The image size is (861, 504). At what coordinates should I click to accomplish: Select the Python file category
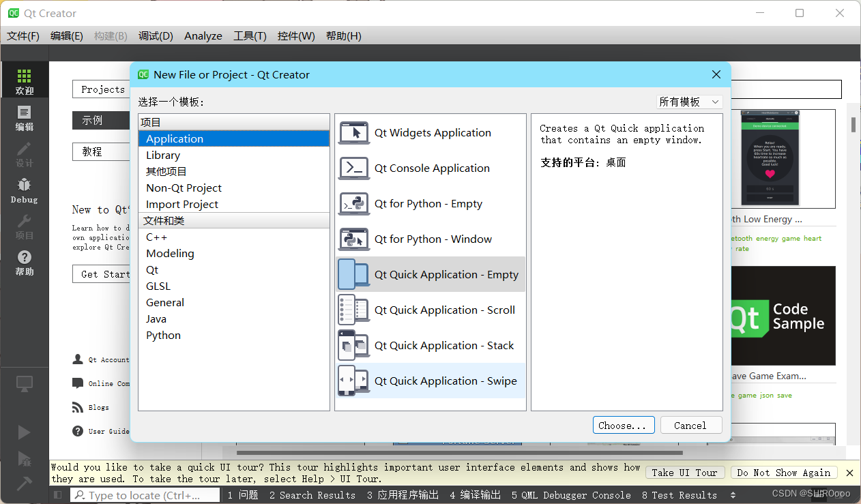234,335
